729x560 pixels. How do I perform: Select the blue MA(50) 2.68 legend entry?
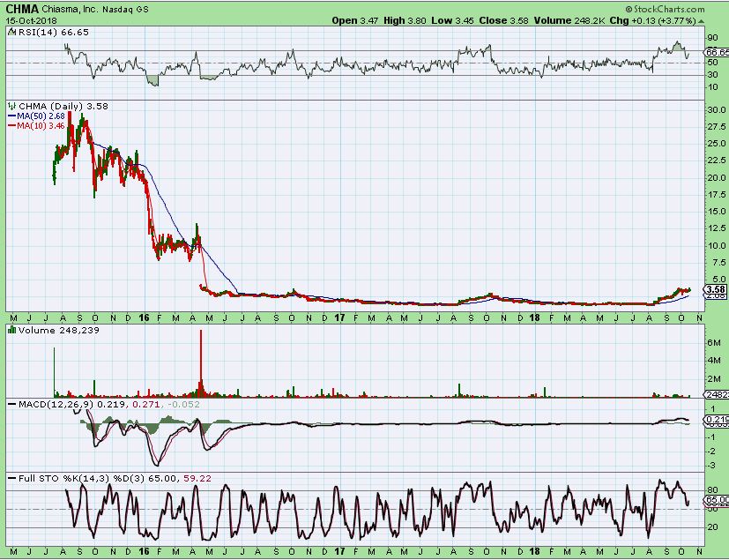(x=36, y=116)
